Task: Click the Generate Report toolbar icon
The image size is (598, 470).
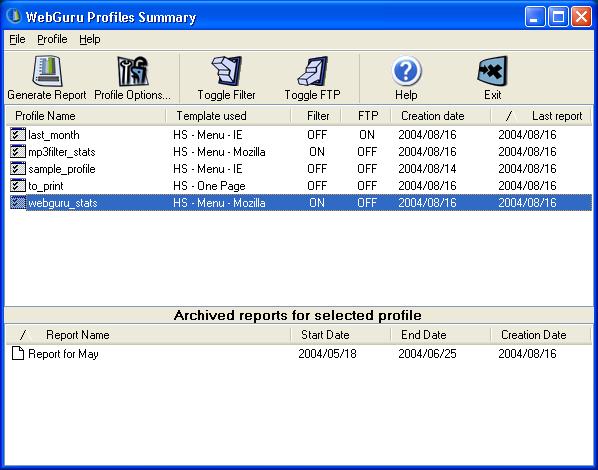Action: [x=47, y=71]
